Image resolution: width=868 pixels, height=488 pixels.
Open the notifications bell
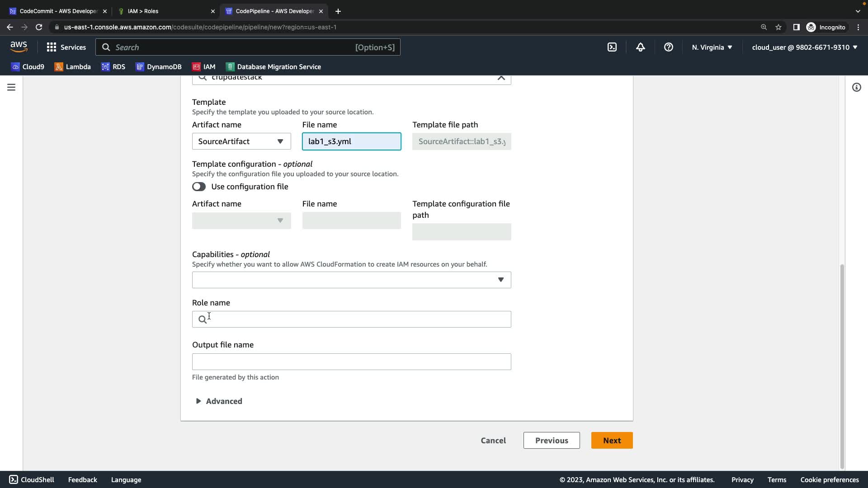640,47
